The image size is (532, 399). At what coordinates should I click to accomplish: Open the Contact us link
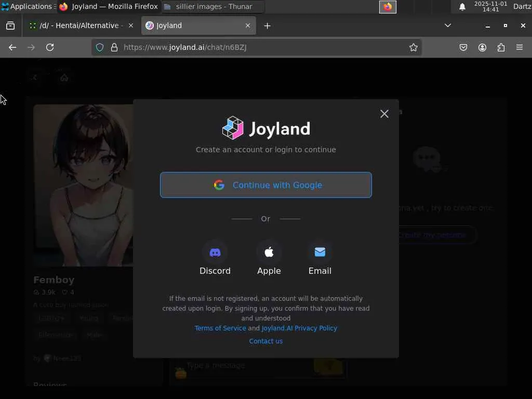pyautogui.click(x=265, y=341)
